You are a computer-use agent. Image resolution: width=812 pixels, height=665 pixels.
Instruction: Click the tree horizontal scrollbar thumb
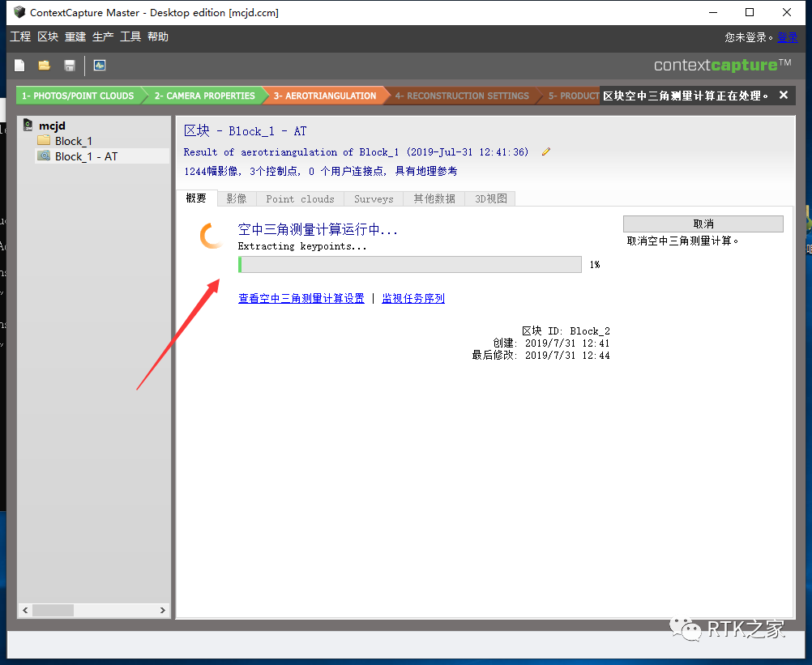pyautogui.click(x=53, y=610)
